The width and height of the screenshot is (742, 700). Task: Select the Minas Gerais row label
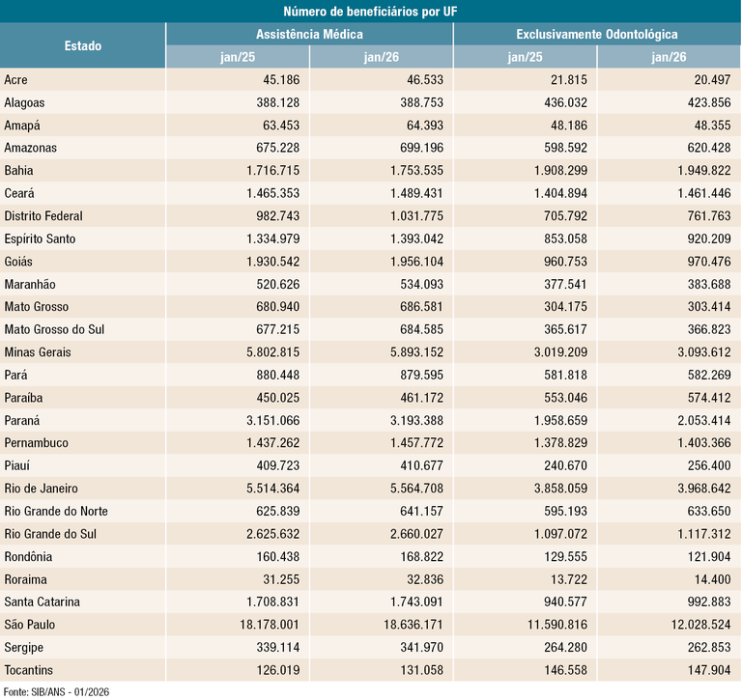point(38,352)
